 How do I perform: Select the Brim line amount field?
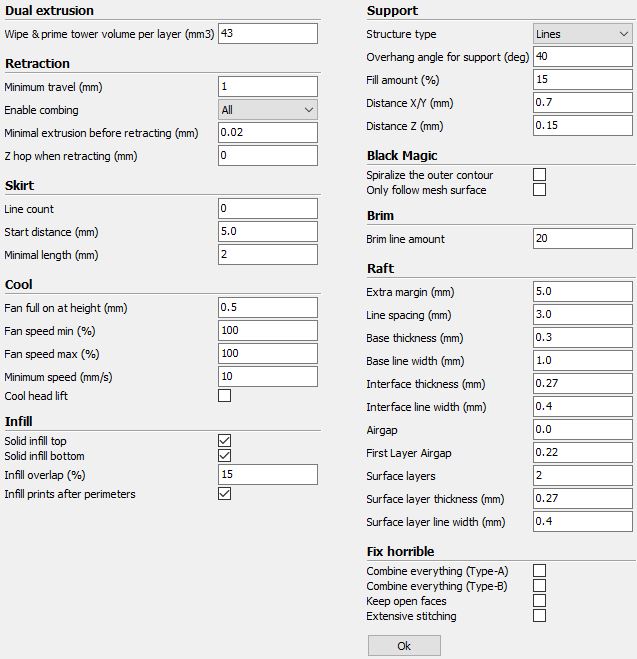582,239
